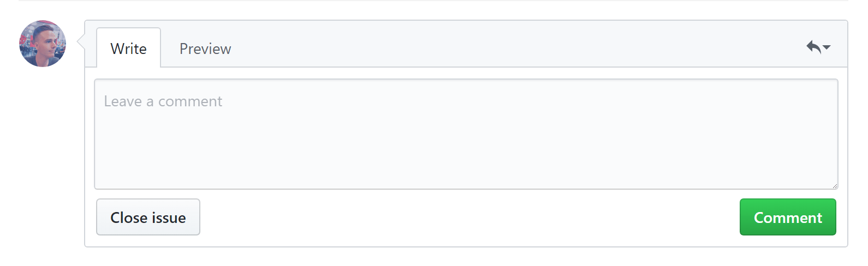
Task: Insert a saved reply via reply icon
Action: click(813, 47)
